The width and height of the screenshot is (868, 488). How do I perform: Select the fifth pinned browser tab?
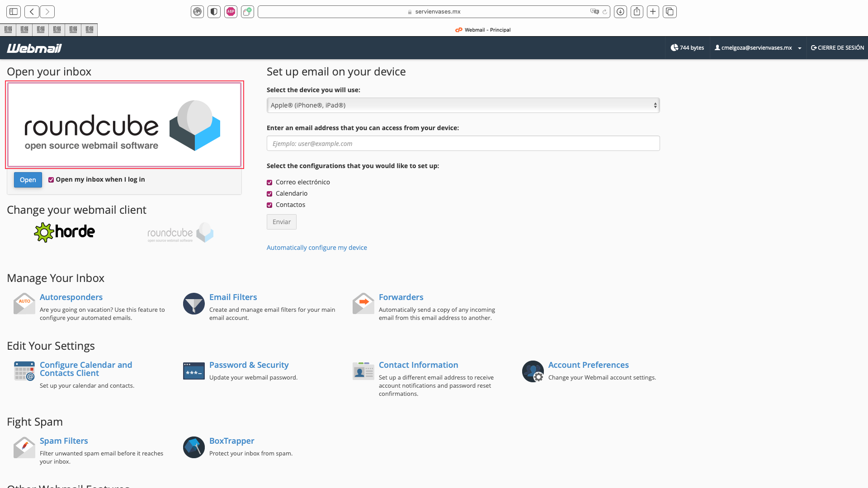click(x=73, y=30)
